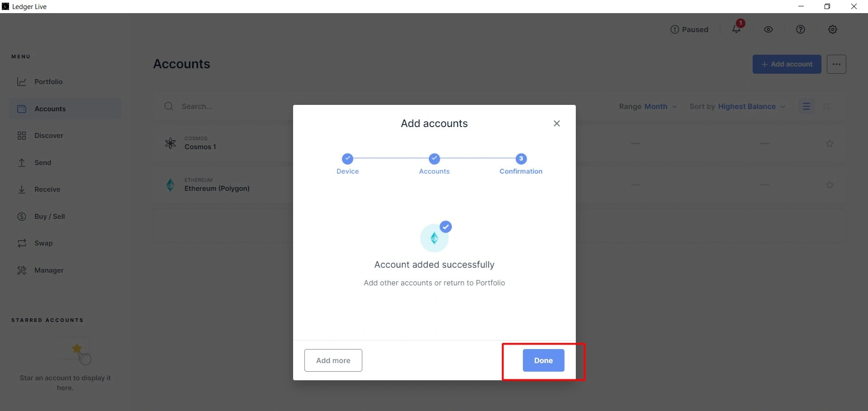The width and height of the screenshot is (868, 411).
Task: Switch to grid view layout icon
Action: click(826, 106)
